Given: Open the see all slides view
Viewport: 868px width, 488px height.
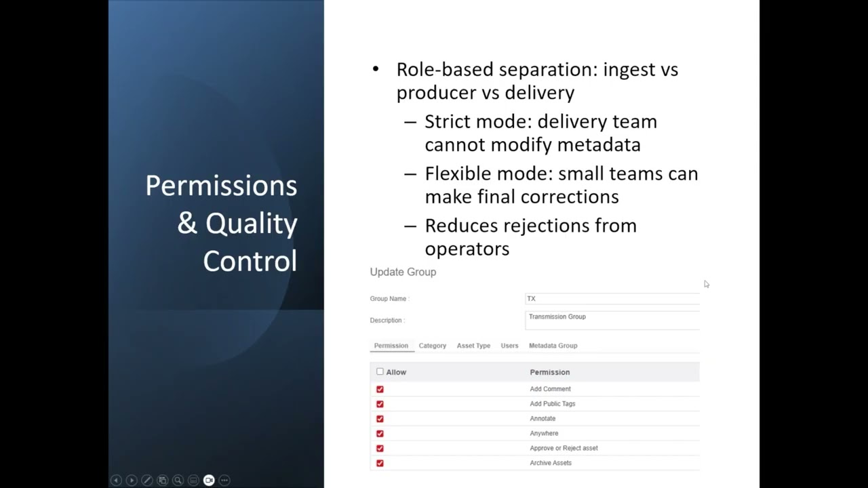Looking at the screenshot, I should (163, 480).
